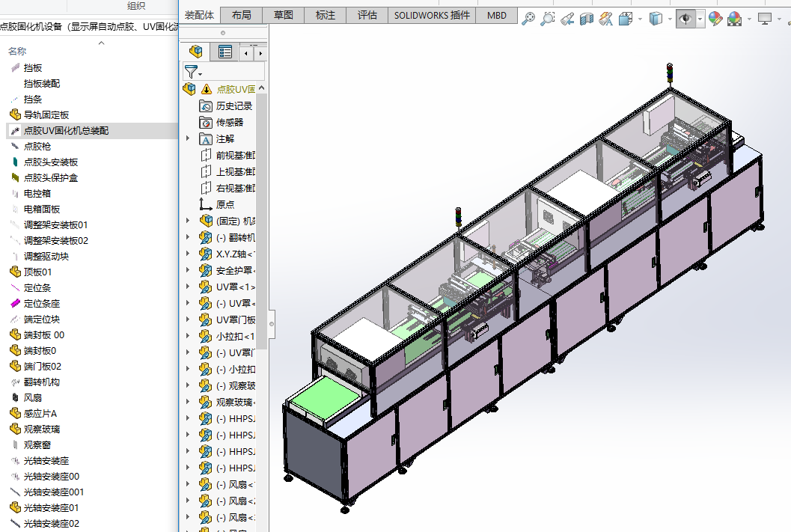This screenshot has height=532, width=791.
Task: Select the Zoom to Area magnifier tool
Action: coord(547,19)
